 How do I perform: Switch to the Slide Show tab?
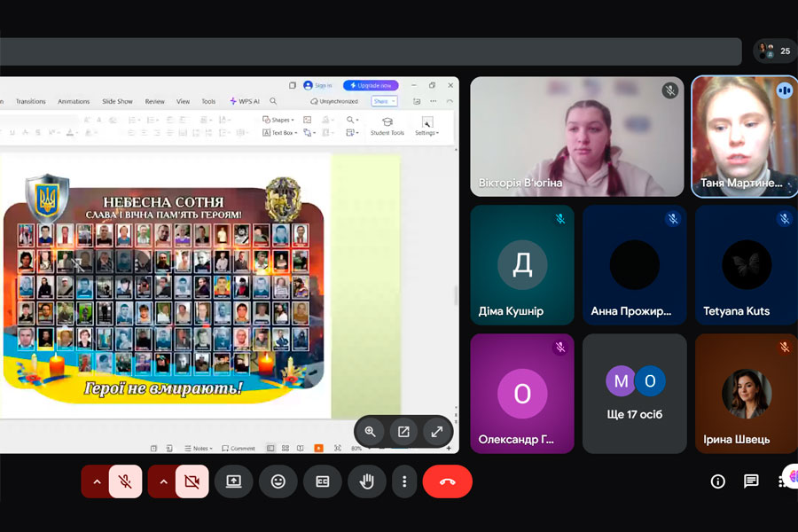(x=117, y=101)
